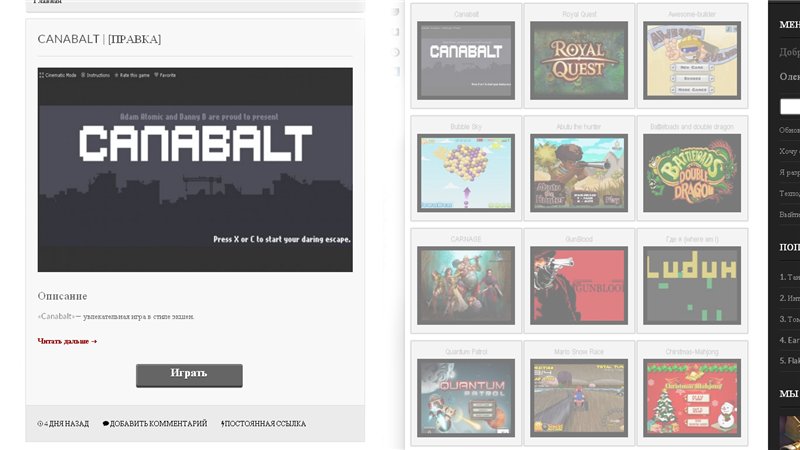
Task: Open the CANABALT post title
Action: coord(68,39)
